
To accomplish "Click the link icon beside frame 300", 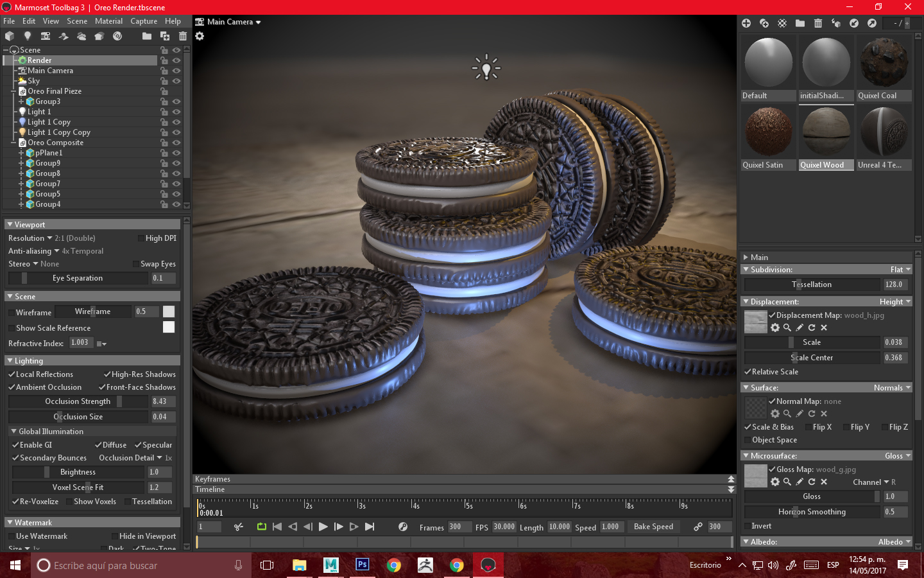I will pyautogui.click(x=698, y=527).
